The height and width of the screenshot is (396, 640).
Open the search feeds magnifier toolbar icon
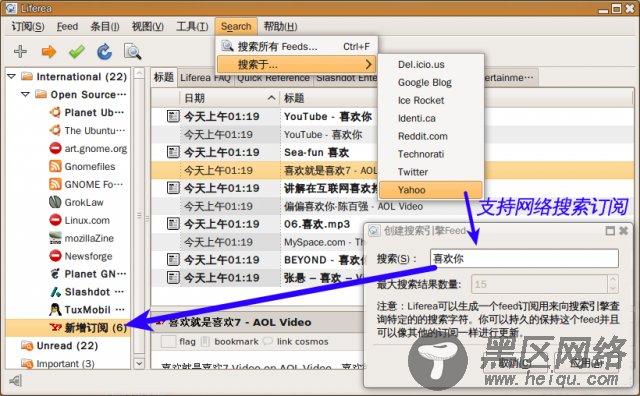(x=133, y=51)
